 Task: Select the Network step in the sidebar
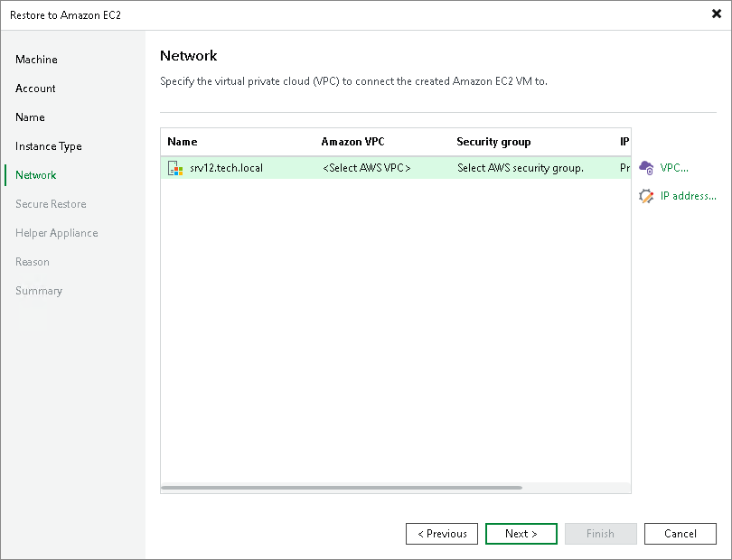tap(34, 175)
